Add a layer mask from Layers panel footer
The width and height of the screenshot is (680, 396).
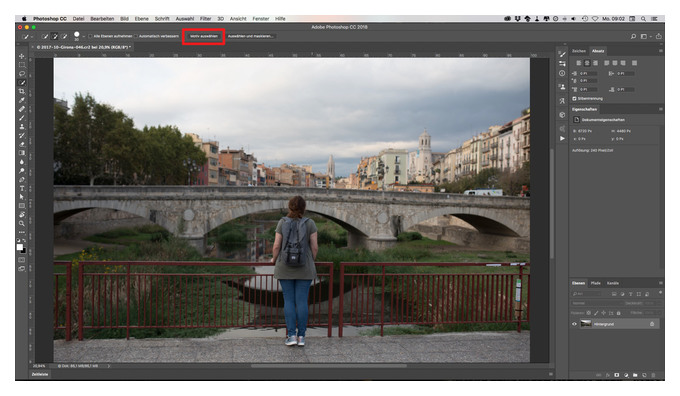pos(616,375)
